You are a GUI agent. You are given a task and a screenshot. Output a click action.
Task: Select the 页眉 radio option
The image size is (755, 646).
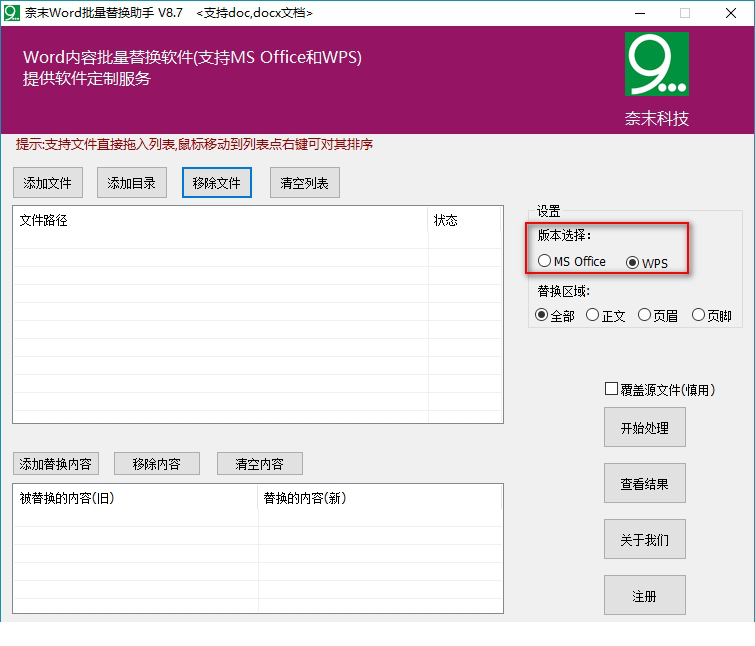point(645,315)
